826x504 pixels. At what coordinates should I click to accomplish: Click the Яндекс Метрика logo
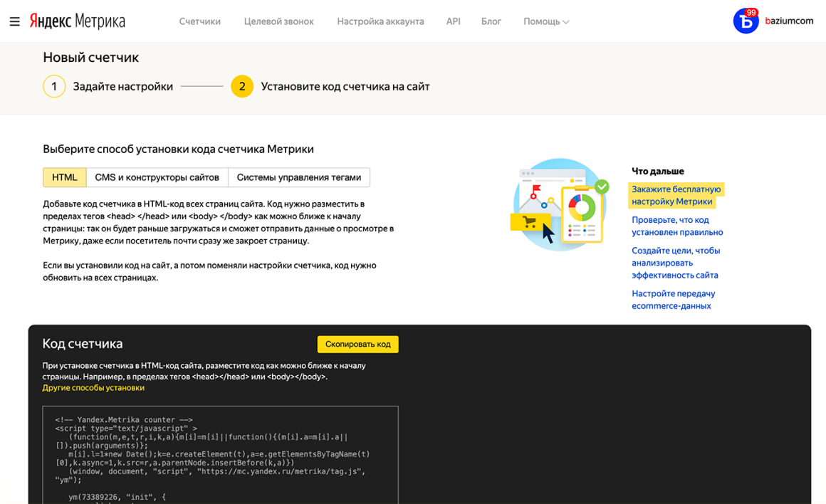(78, 21)
